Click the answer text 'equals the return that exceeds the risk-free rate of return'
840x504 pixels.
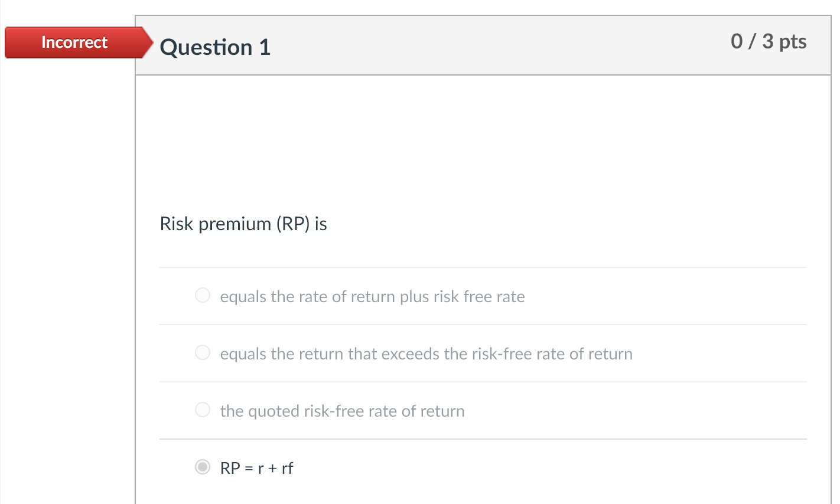(x=426, y=354)
